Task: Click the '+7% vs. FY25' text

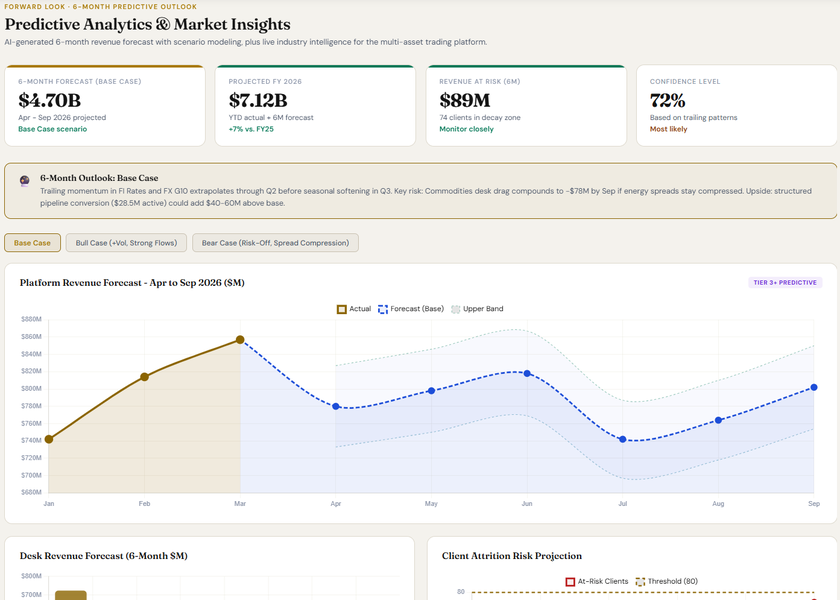Action: 251,129
